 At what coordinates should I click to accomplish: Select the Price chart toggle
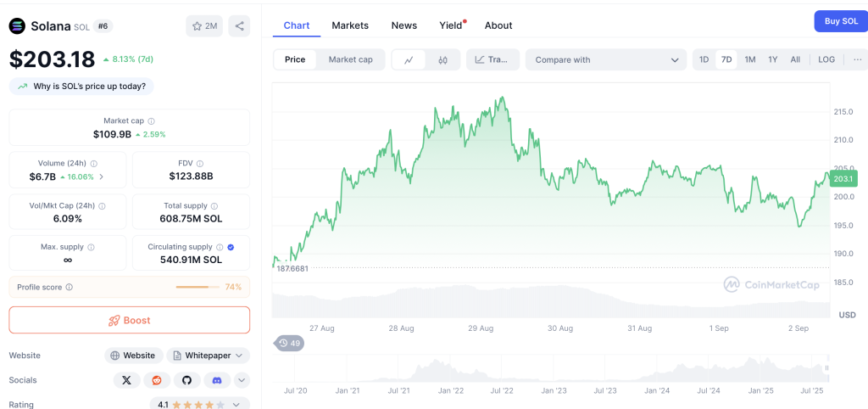coord(295,60)
